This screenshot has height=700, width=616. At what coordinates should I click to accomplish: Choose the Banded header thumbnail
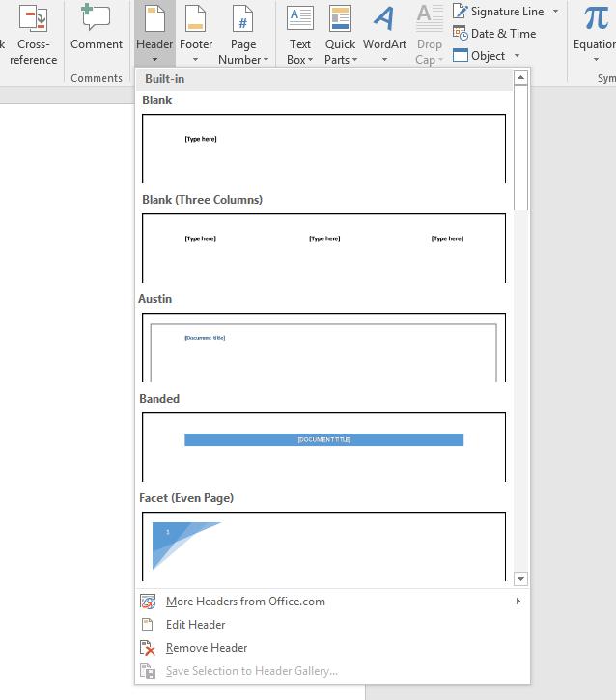[x=323, y=447]
